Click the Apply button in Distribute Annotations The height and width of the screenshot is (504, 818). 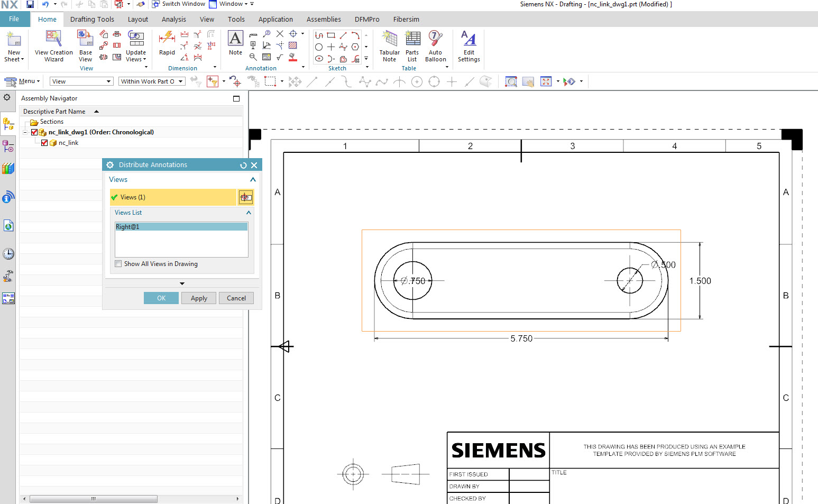pyautogui.click(x=198, y=298)
